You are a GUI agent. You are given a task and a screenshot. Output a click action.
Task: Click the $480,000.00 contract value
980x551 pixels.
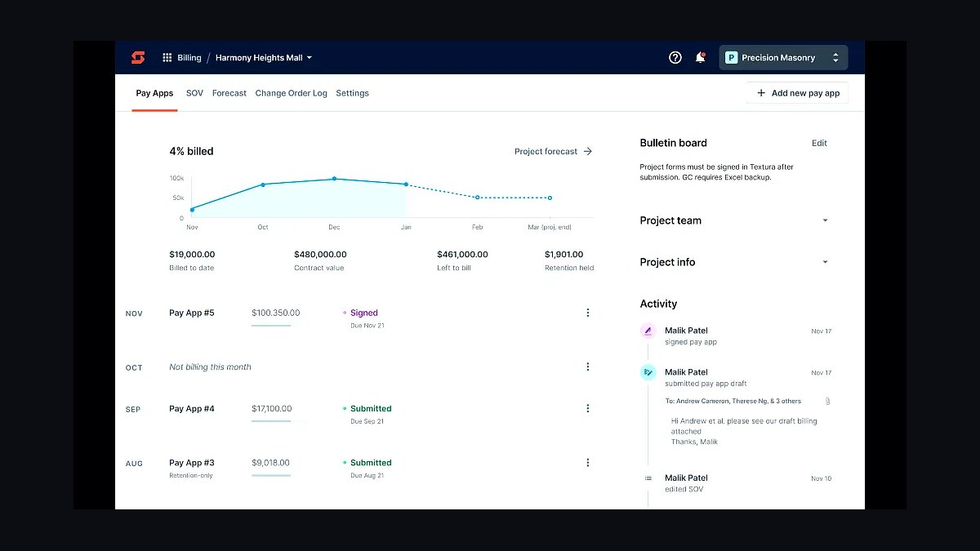320,255
